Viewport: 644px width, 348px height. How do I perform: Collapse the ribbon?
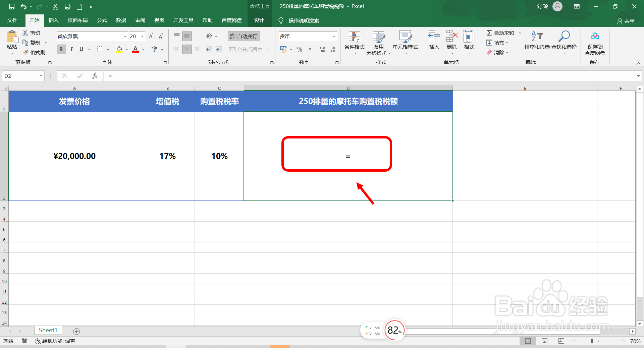coord(638,63)
